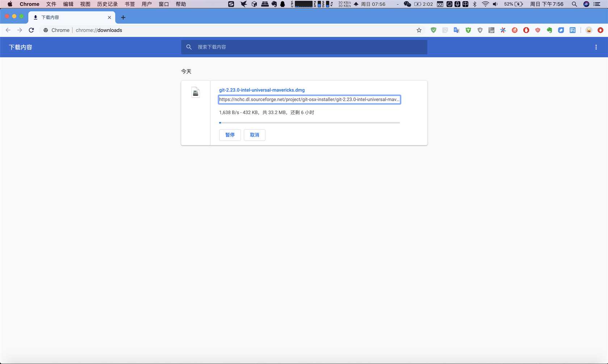Screen dimensions: 608x364
Task: Open the 帮助 menu
Action: (181, 4)
